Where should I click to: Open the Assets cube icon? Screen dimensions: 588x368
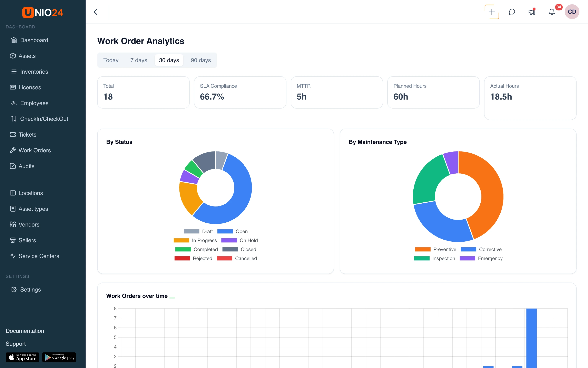click(13, 56)
